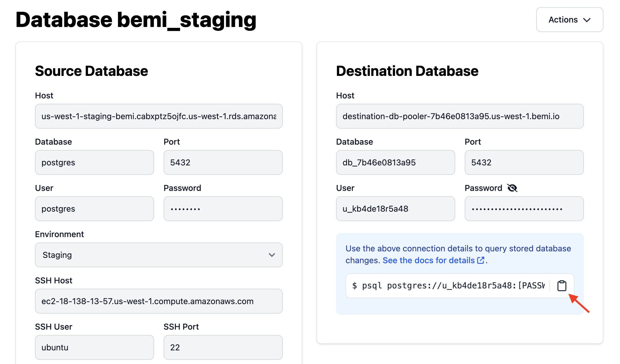Click destination User u_kb4de18r5a48 field
This screenshot has height=364, width=620.
395,209
